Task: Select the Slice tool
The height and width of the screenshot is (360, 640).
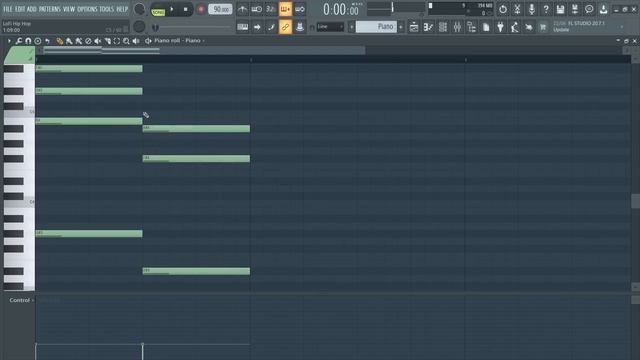Action: (x=107, y=41)
